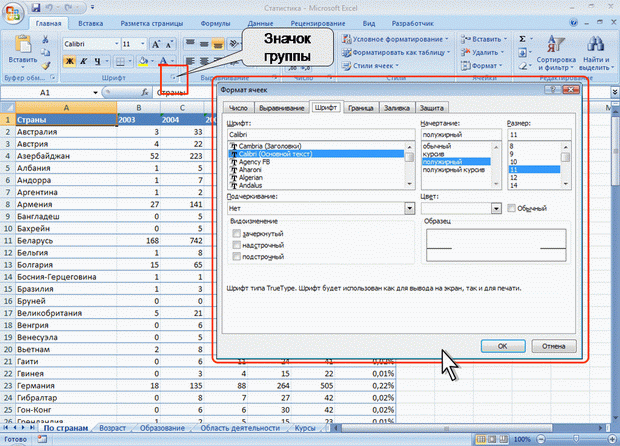Open the Цвет (color) dropdown
620x446 pixels.
pyautogui.click(x=496, y=208)
